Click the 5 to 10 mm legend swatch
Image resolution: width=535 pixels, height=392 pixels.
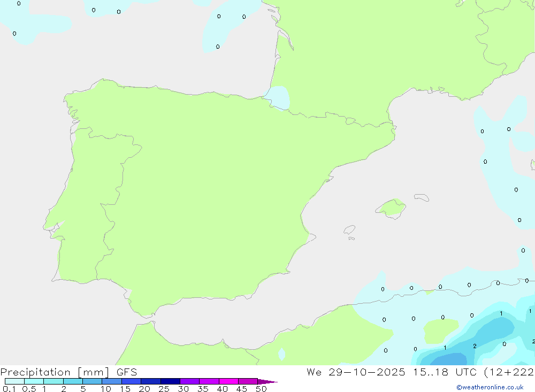(93, 381)
